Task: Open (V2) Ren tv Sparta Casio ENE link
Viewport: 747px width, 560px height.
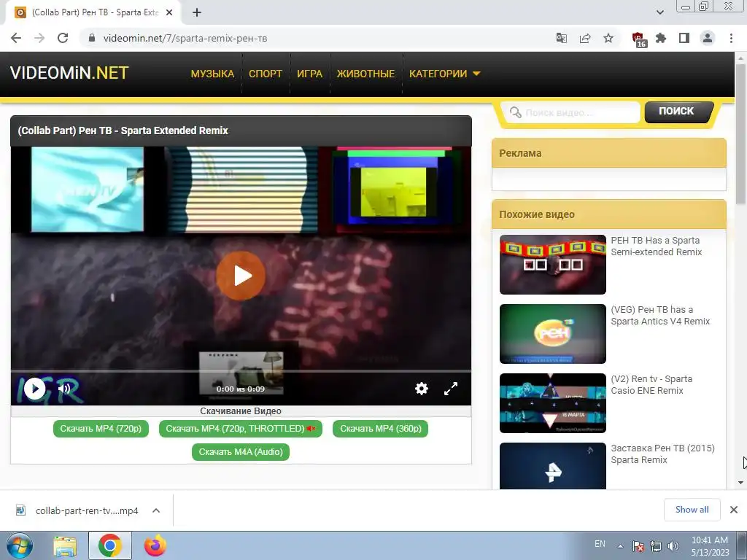Action: (x=651, y=385)
